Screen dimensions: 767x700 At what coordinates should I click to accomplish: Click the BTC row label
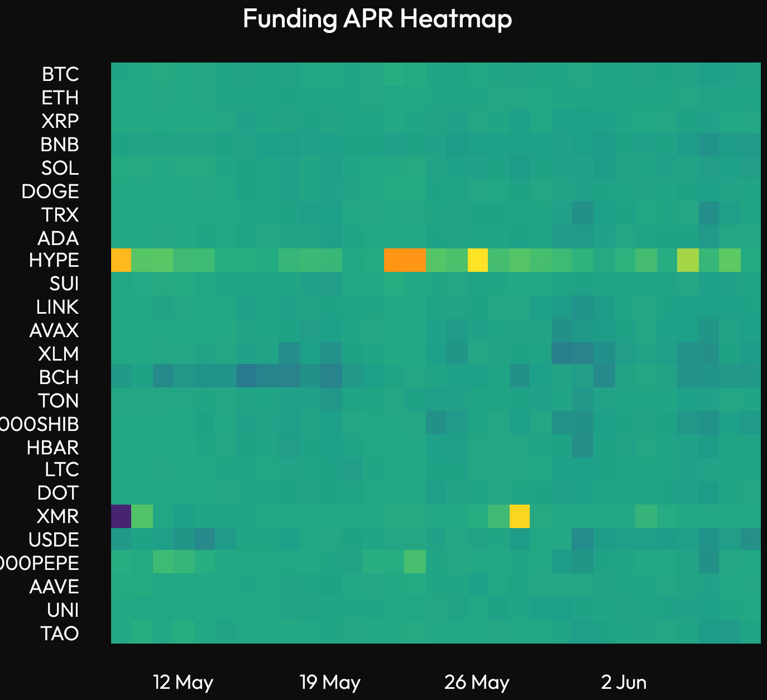tap(60, 74)
